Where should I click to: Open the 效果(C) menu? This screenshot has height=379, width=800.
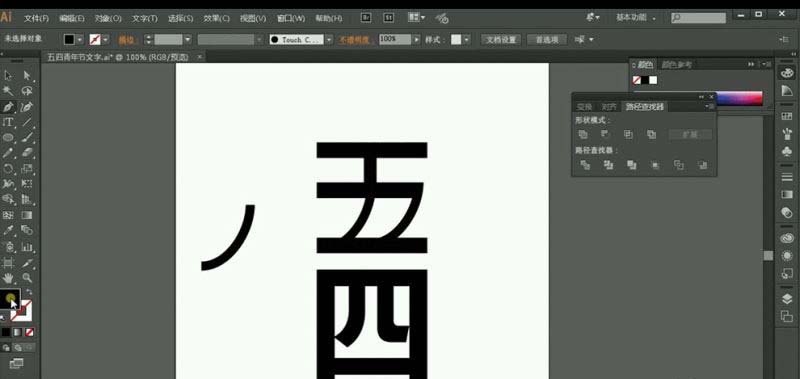[x=216, y=18]
